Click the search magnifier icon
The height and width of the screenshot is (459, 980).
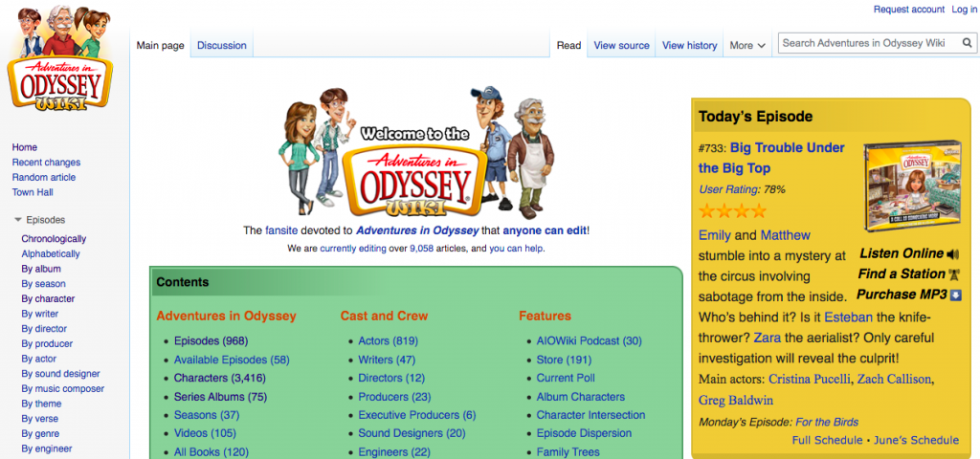tap(967, 43)
